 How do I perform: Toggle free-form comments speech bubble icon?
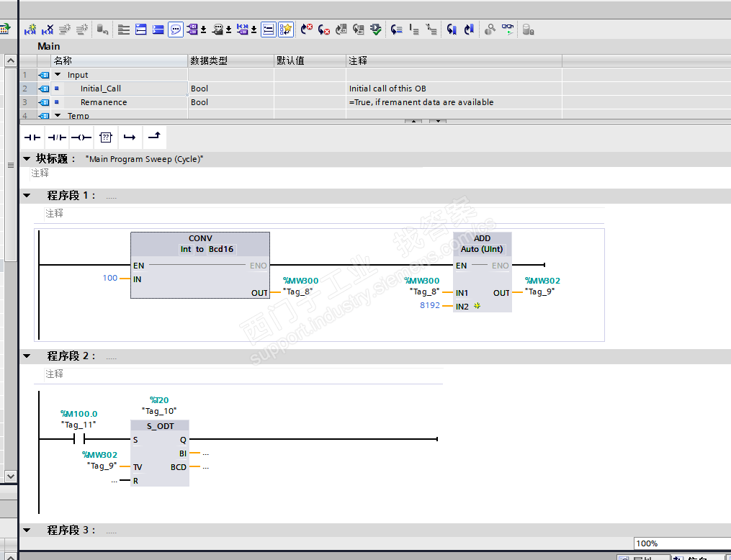tap(175, 30)
